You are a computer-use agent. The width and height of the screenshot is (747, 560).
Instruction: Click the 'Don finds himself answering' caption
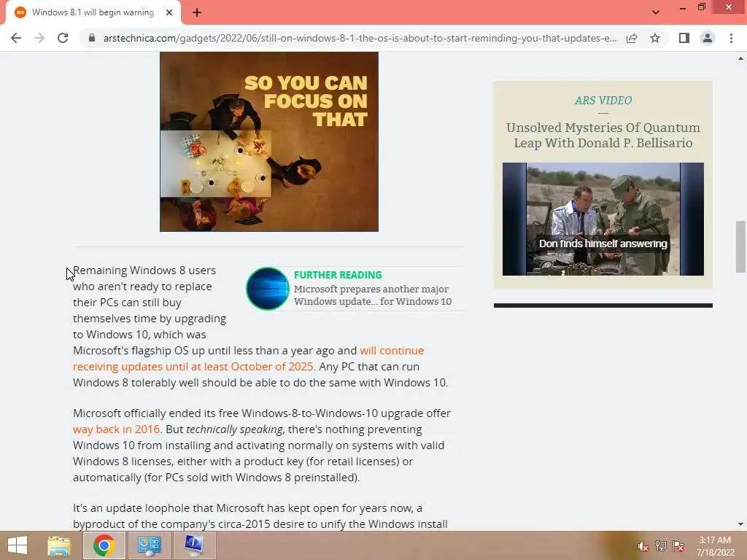click(603, 244)
